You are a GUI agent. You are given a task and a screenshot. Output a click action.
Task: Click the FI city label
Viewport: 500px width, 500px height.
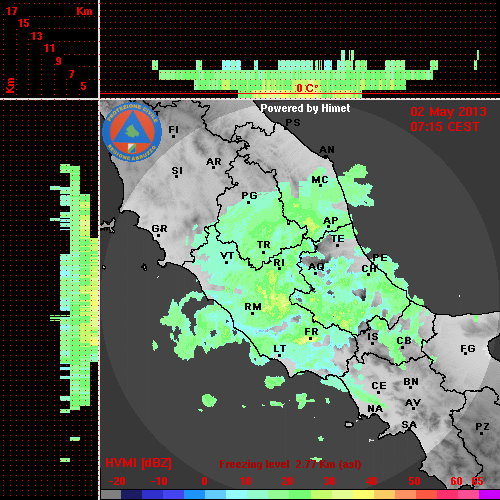pos(174,129)
